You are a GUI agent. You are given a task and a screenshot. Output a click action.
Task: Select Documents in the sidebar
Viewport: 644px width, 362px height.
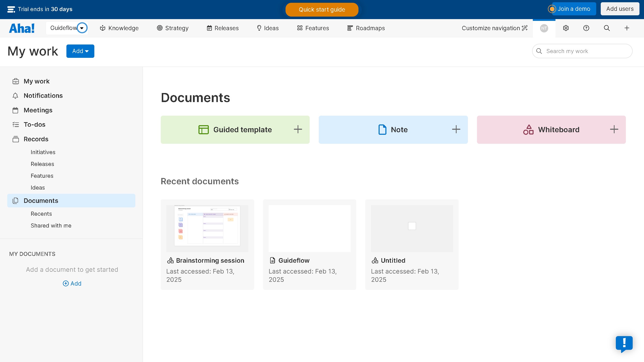41,201
